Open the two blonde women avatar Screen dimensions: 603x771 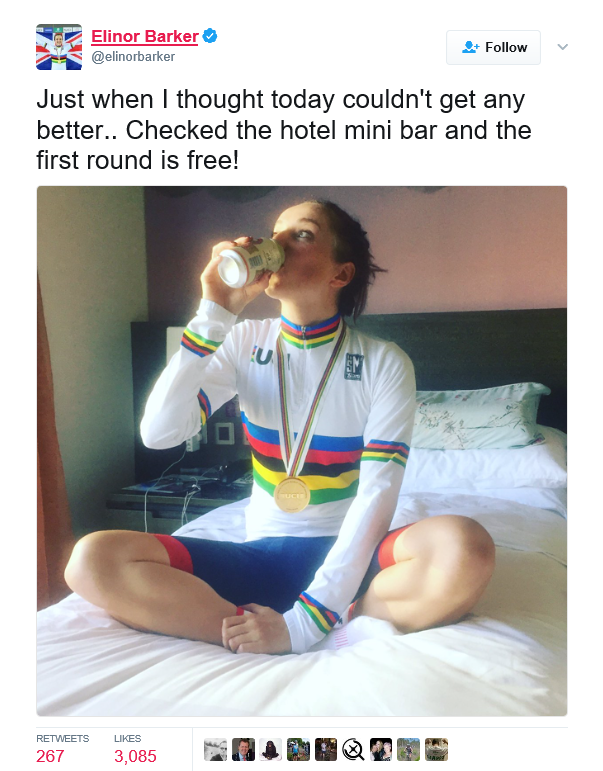click(x=381, y=749)
